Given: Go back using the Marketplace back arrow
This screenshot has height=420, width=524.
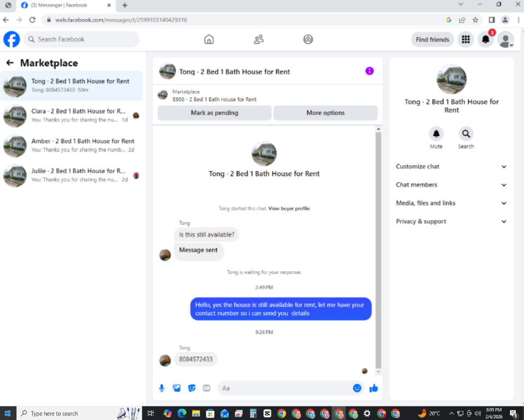Looking at the screenshot, I should [10, 63].
